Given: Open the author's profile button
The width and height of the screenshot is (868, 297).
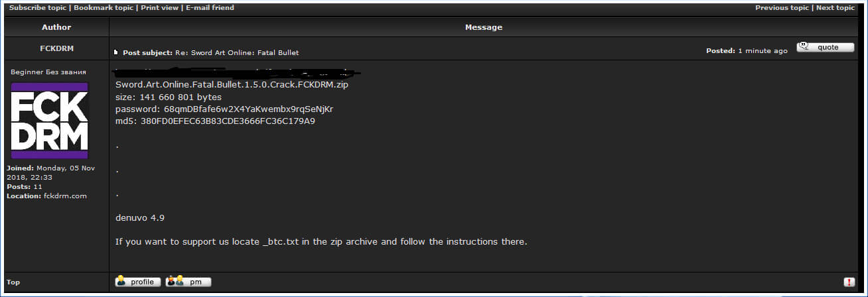Looking at the screenshot, I should (138, 282).
